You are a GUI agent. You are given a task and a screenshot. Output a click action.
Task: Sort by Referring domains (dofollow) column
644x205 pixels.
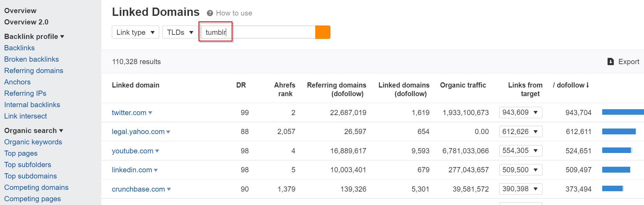(x=337, y=89)
